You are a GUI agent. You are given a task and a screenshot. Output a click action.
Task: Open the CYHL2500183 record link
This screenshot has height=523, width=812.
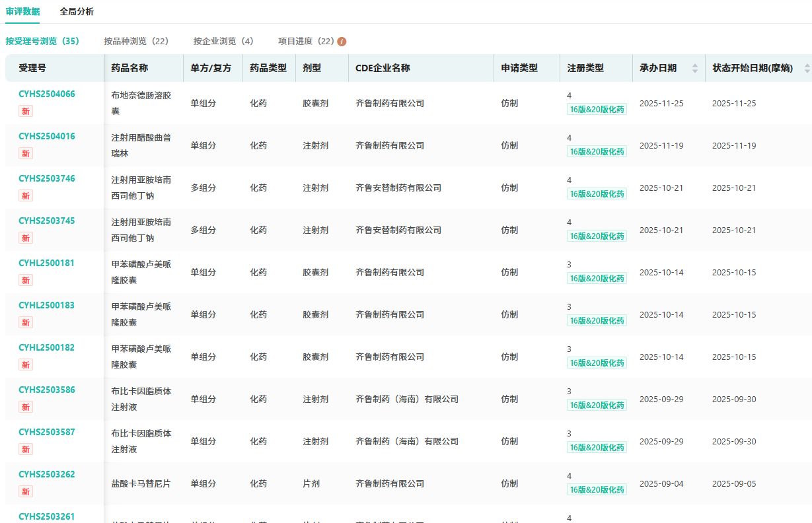click(x=47, y=306)
